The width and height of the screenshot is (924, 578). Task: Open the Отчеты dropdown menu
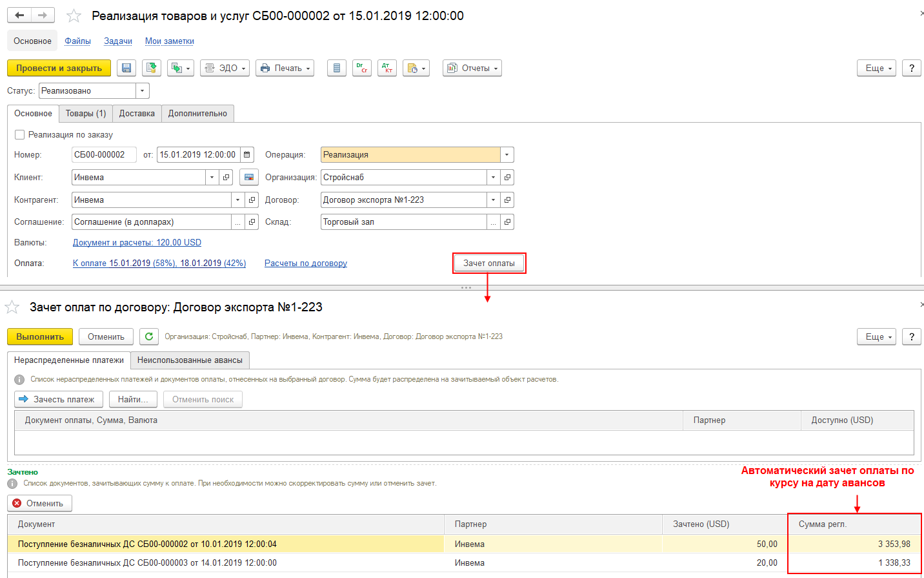click(x=472, y=68)
